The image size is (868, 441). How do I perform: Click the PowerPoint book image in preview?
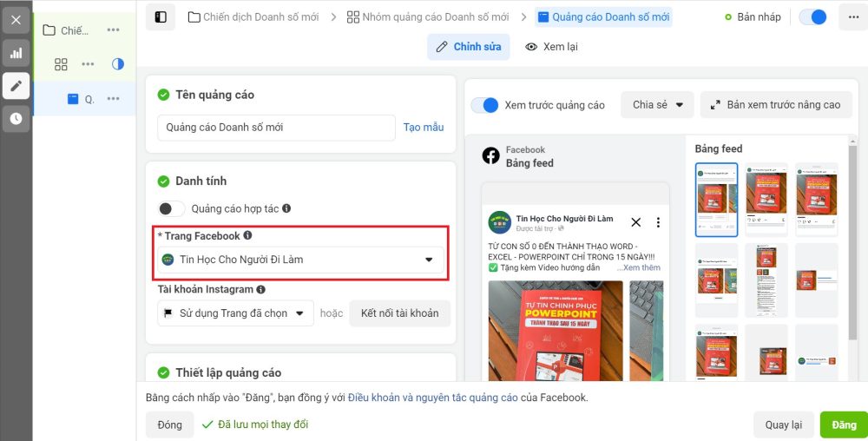556,331
